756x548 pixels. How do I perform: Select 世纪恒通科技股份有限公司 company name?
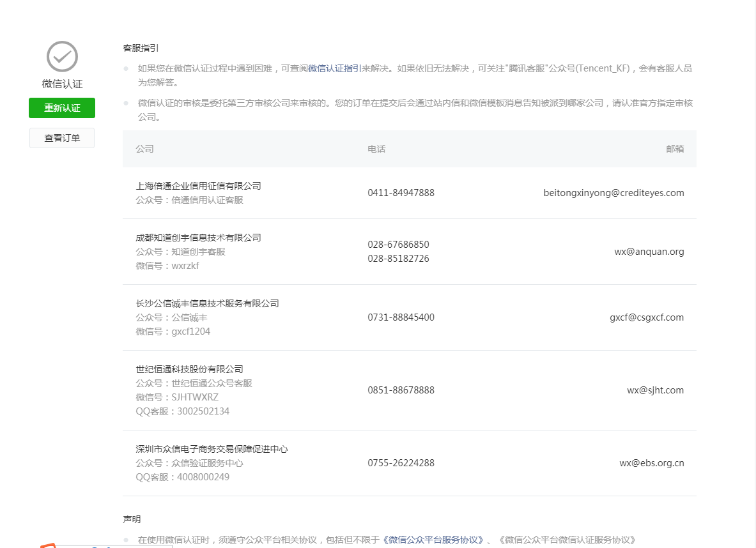[190, 369]
